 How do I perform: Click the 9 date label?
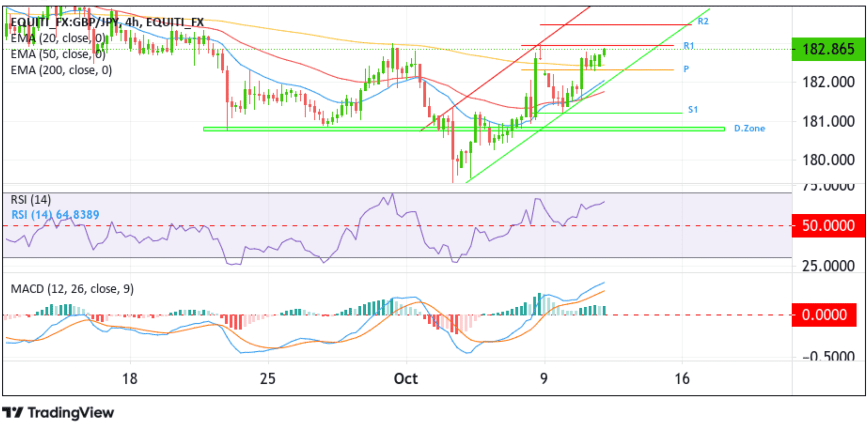[x=544, y=379]
